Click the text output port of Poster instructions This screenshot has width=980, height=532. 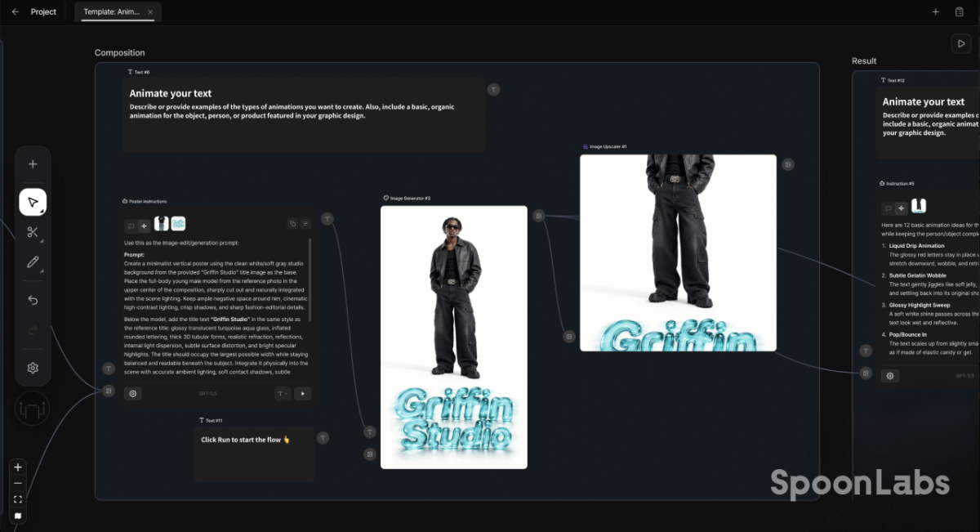[x=327, y=218]
